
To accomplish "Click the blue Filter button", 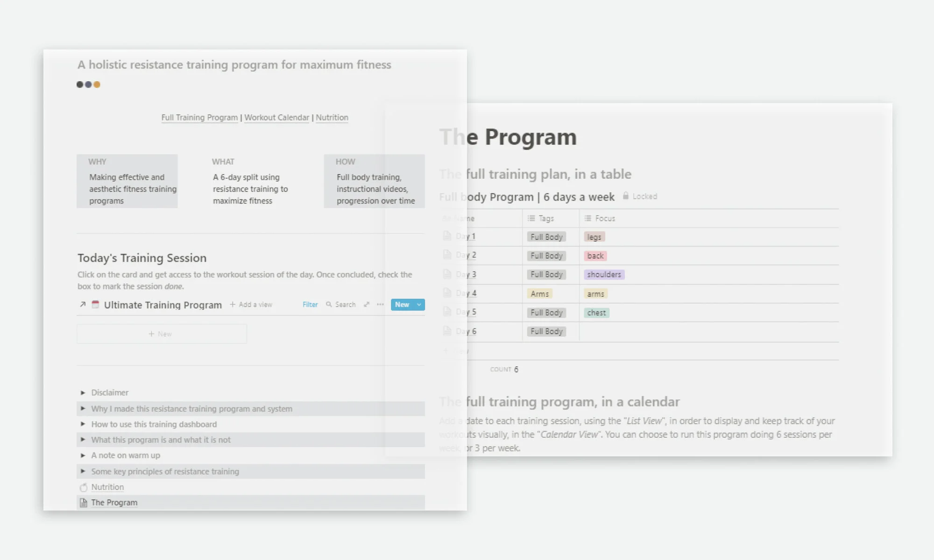I will (x=310, y=304).
